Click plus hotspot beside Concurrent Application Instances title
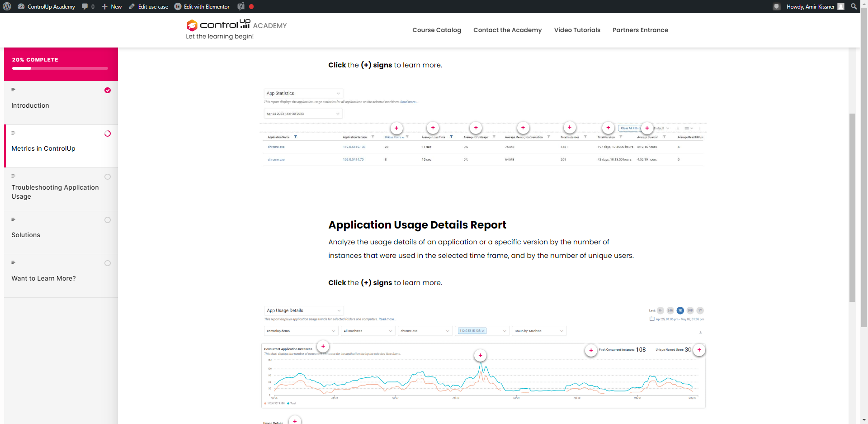This screenshot has width=868, height=424. 323,346
